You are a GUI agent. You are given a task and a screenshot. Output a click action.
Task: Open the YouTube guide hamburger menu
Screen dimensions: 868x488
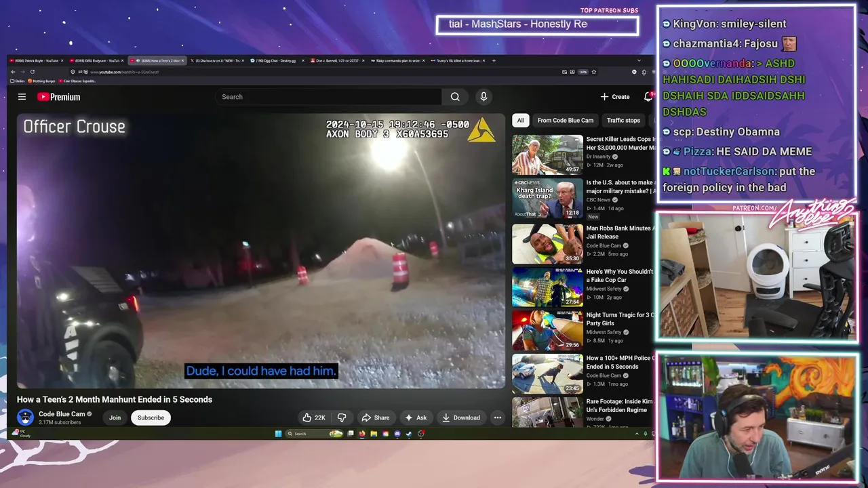22,97
